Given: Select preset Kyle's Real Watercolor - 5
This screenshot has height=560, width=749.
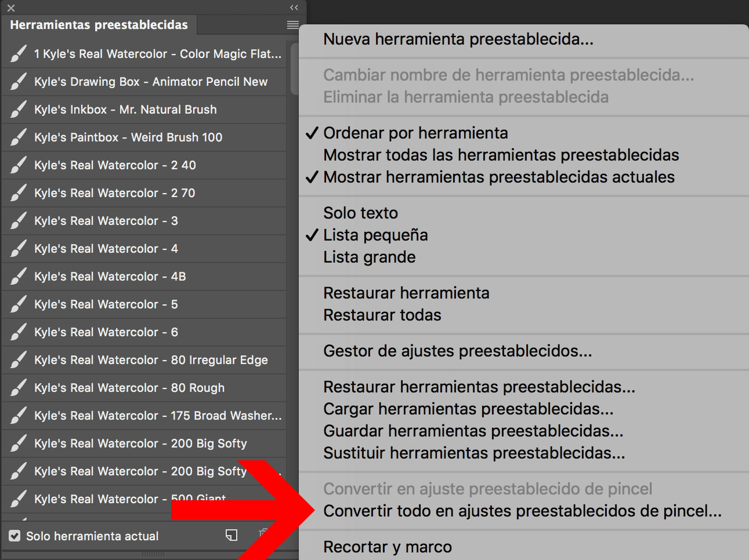Looking at the screenshot, I should point(144,304).
